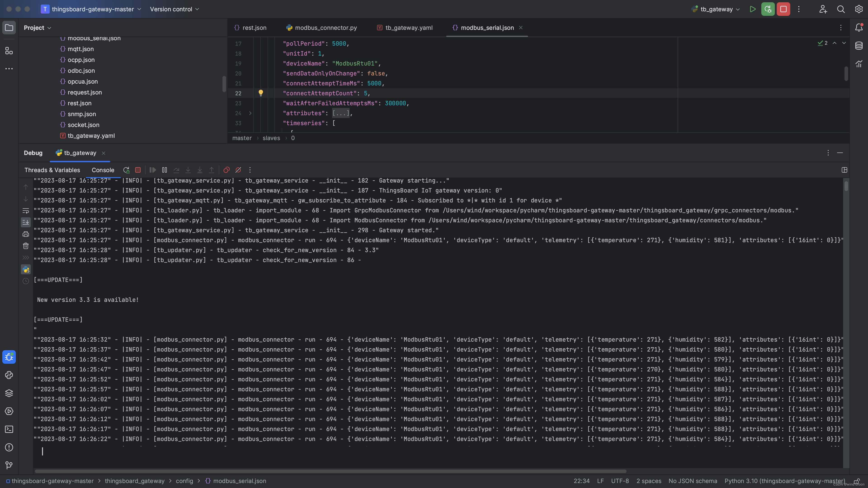Open Terminal icon in left sidebar

coord(9,429)
